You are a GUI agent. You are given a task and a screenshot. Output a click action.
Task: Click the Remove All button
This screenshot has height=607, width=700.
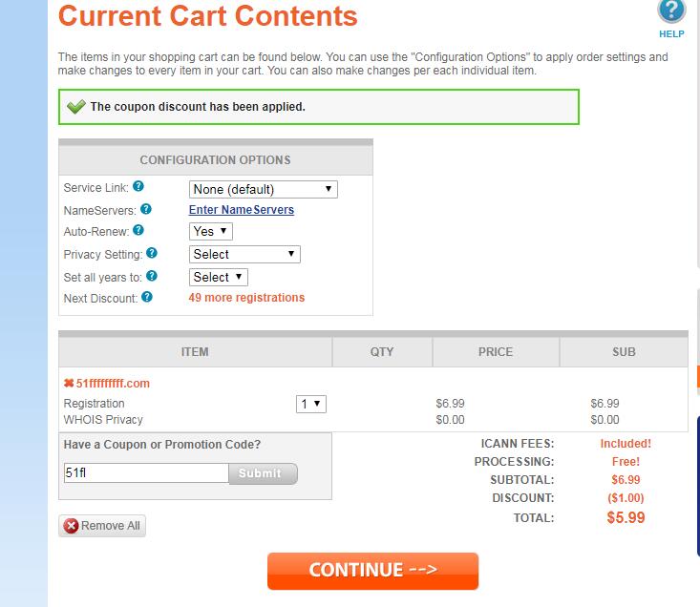click(102, 526)
